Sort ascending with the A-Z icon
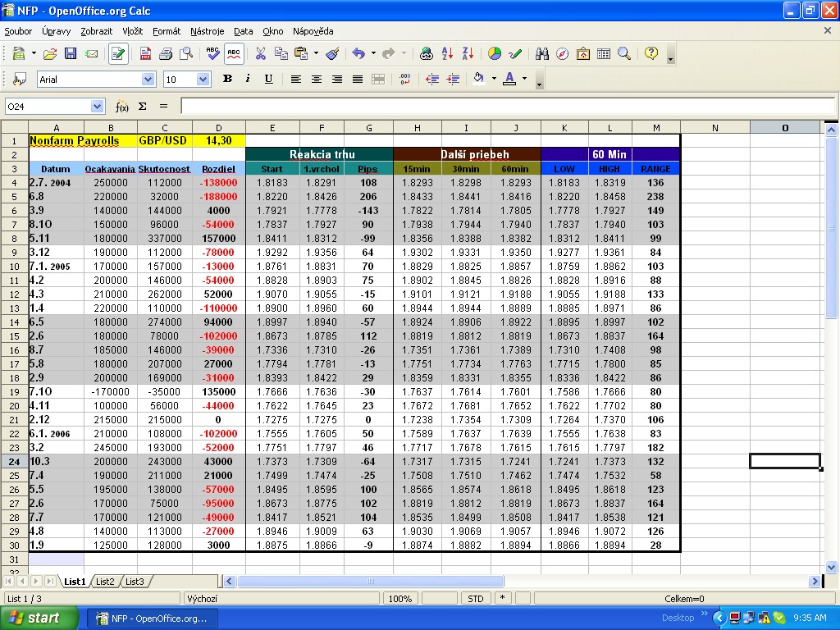The height and width of the screenshot is (630, 840). 447,54
